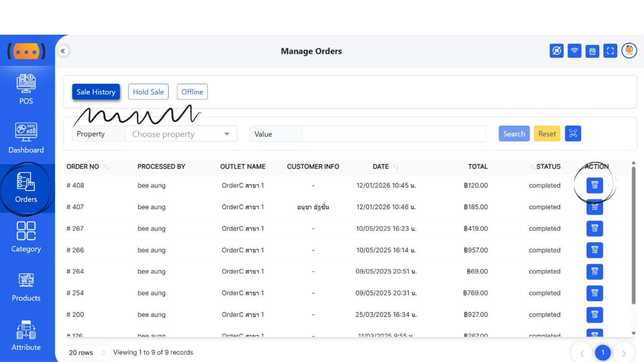Go to Category in the sidebar

pyautogui.click(x=26, y=237)
